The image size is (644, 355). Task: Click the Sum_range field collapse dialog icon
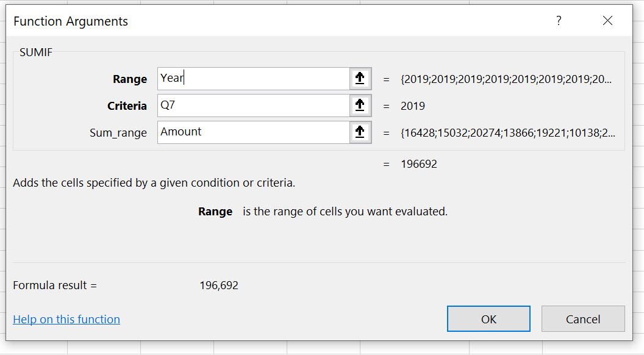pyautogui.click(x=359, y=132)
